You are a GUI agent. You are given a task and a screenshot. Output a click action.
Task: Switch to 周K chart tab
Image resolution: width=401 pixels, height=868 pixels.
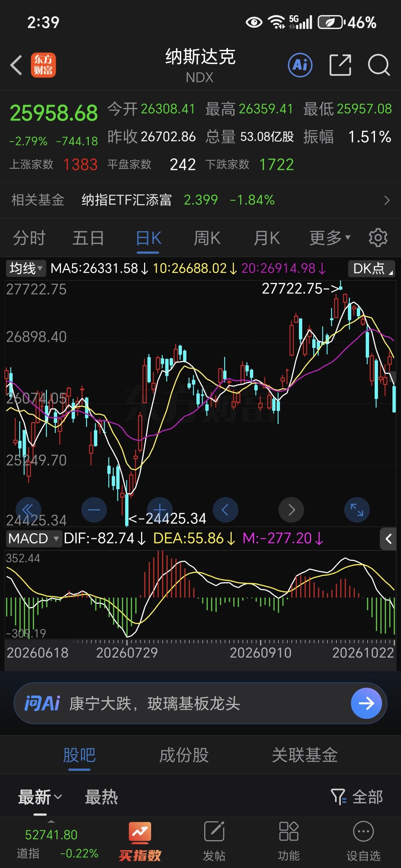coord(207,238)
